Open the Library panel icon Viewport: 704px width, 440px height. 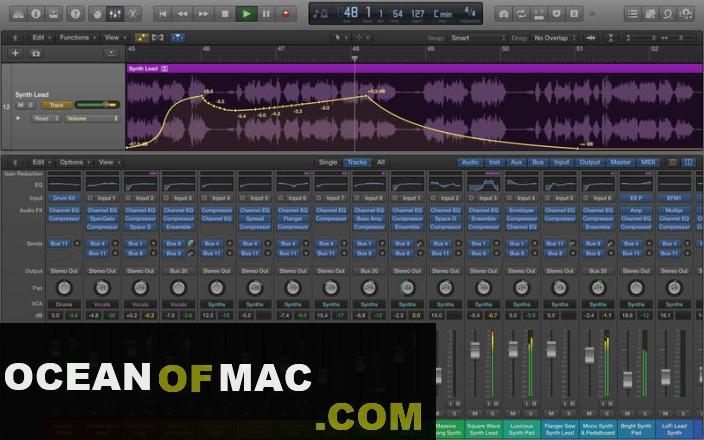click(x=18, y=14)
